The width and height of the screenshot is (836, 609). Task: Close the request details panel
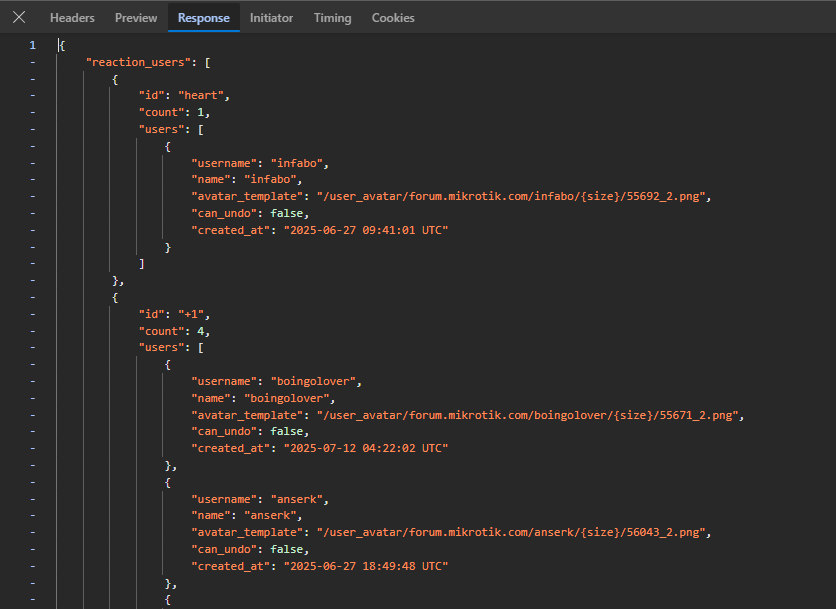[x=19, y=18]
